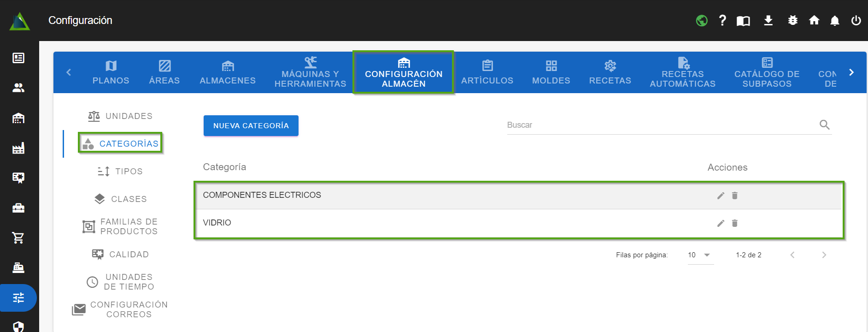Open the help question mark icon
The width and height of the screenshot is (868, 332).
point(722,21)
